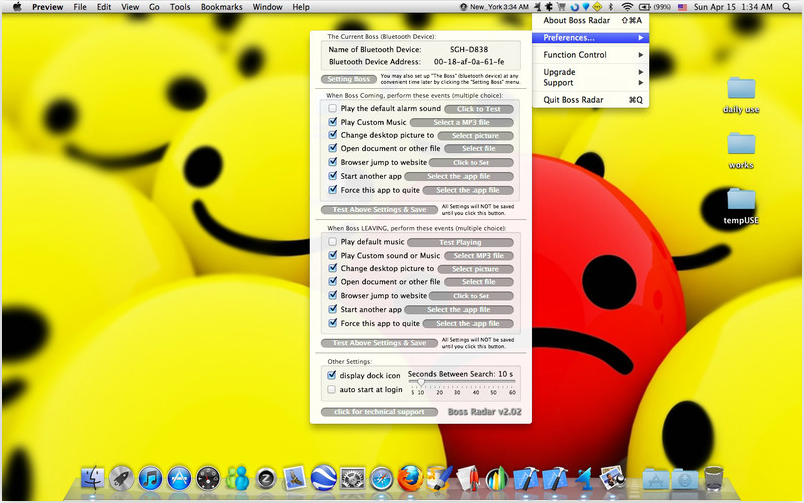Click the Setting Boss button

[349, 79]
